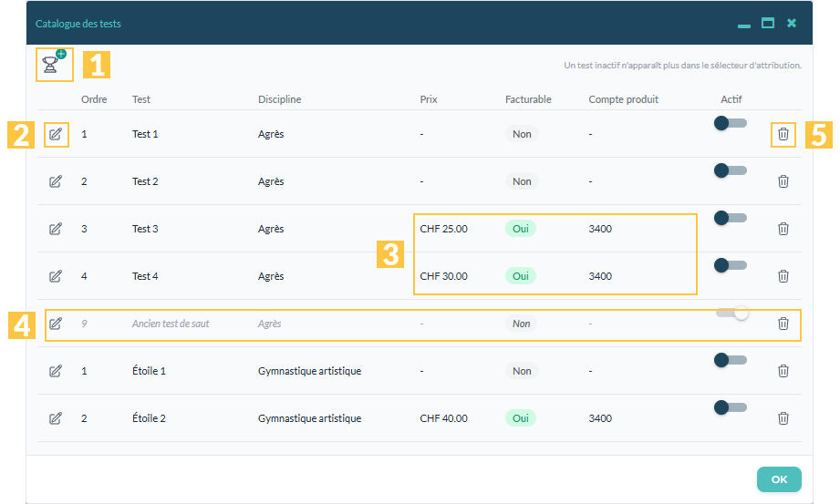Toggle Actif for Test 3
Image resolution: width=840 pixels, height=504 pixels.
[731, 218]
